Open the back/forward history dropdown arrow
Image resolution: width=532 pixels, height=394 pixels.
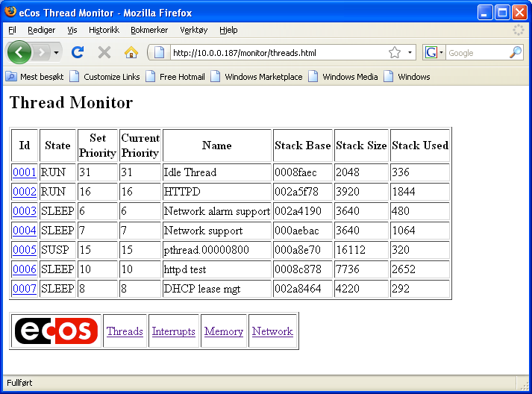56,52
